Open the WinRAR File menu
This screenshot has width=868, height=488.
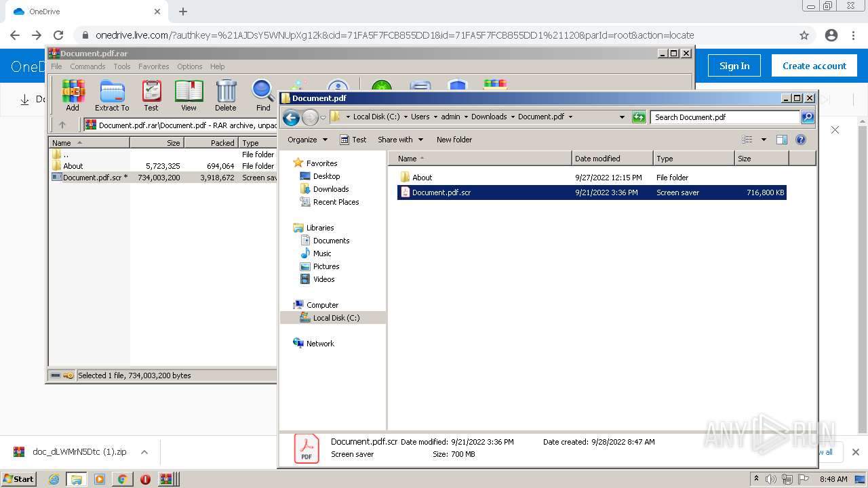(x=56, y=66)
